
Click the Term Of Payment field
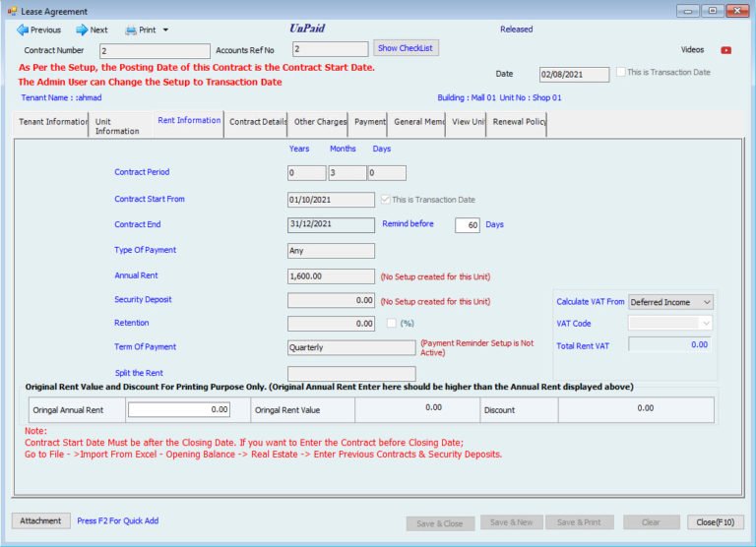351,347
